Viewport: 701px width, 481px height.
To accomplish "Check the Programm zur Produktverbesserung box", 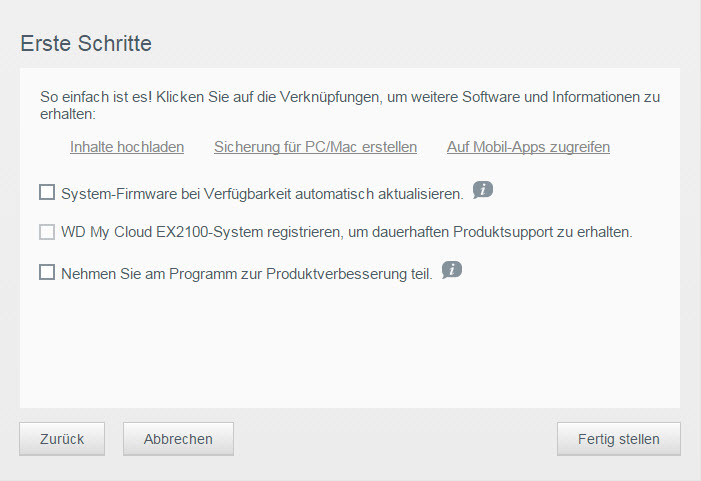I will [47, 272].
